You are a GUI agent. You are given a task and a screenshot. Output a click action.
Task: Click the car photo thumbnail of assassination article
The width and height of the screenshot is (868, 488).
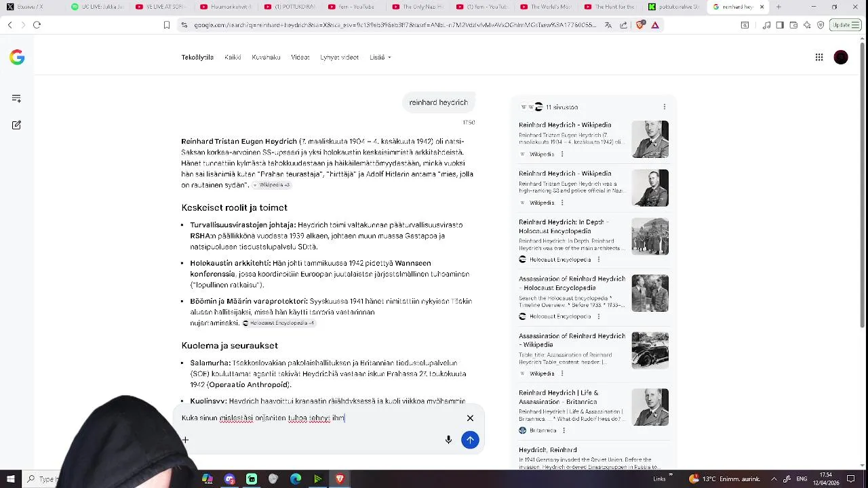[650, 350]
